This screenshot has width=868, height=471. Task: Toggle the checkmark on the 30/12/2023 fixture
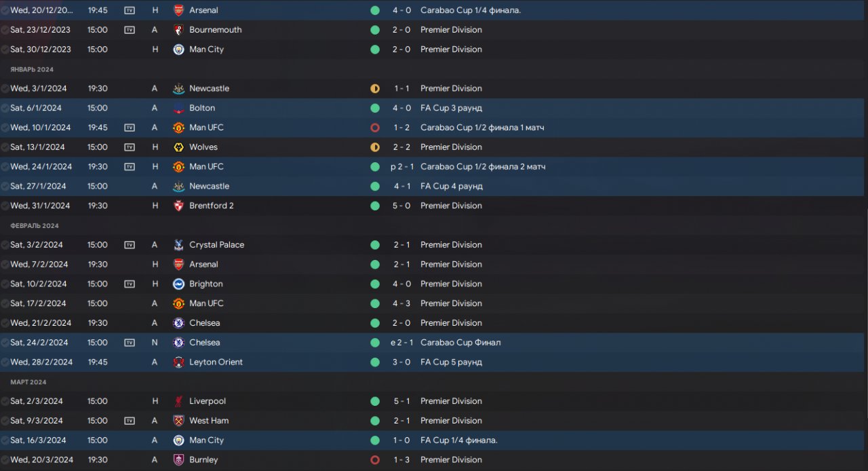(5, 50)
